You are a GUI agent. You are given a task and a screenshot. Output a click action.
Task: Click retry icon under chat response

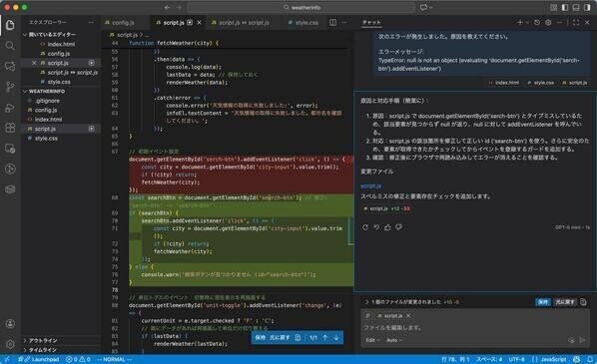click(365, 227)
